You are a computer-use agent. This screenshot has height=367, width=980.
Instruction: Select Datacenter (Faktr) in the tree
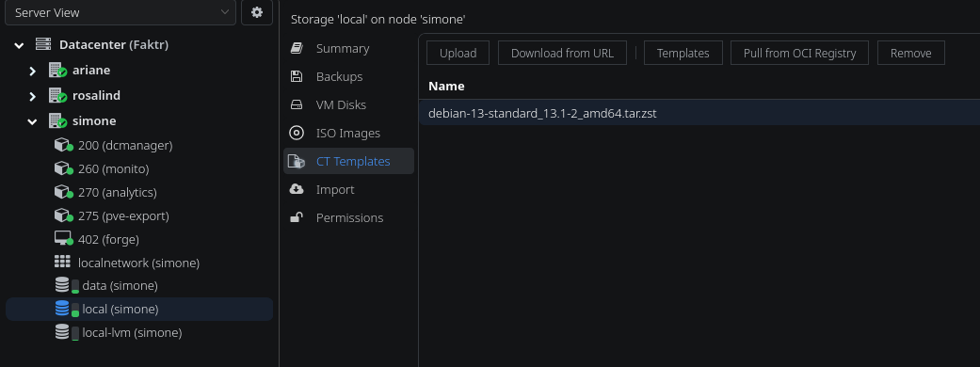tap(114, 45)
